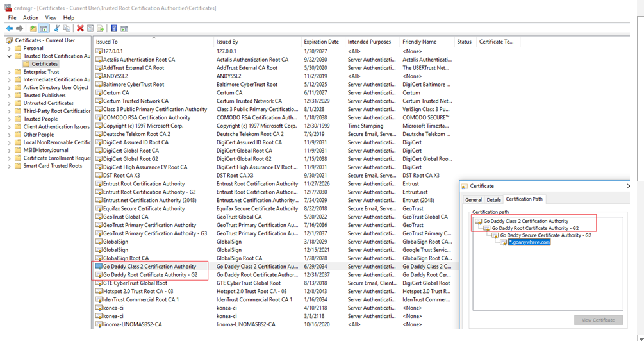The height and width of the screenshot is (341, 644).
Task: Expand the Other People node
Action: 10,135
